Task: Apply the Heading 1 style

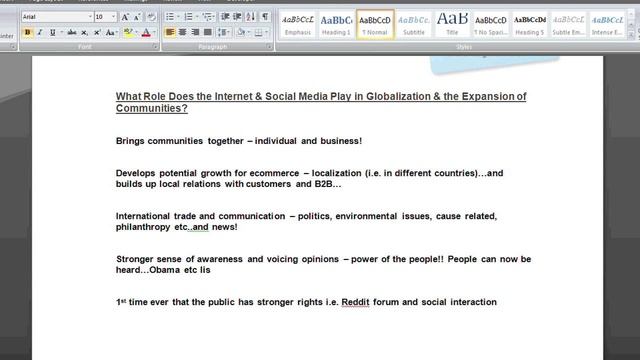Action: tap(336, 24)
